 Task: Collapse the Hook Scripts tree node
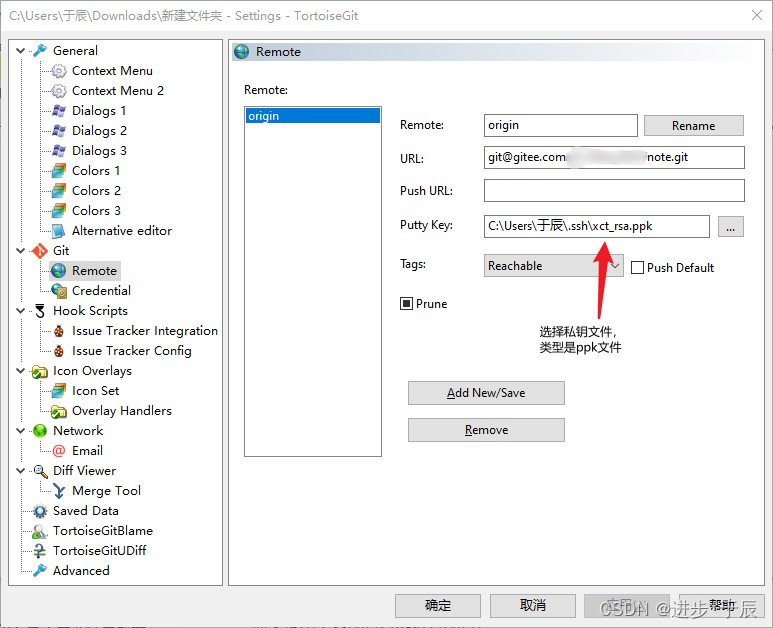21,311
